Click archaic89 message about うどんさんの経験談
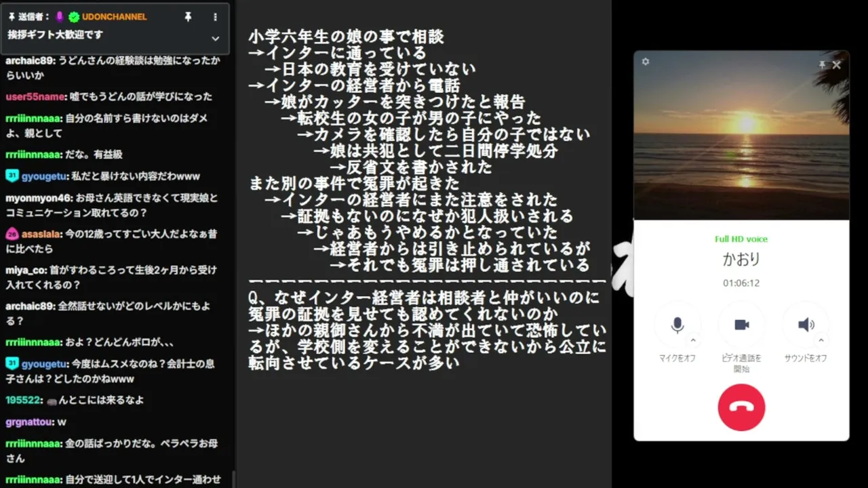The image size is (868, 488). pyautogui.click(x=113, y=67)
